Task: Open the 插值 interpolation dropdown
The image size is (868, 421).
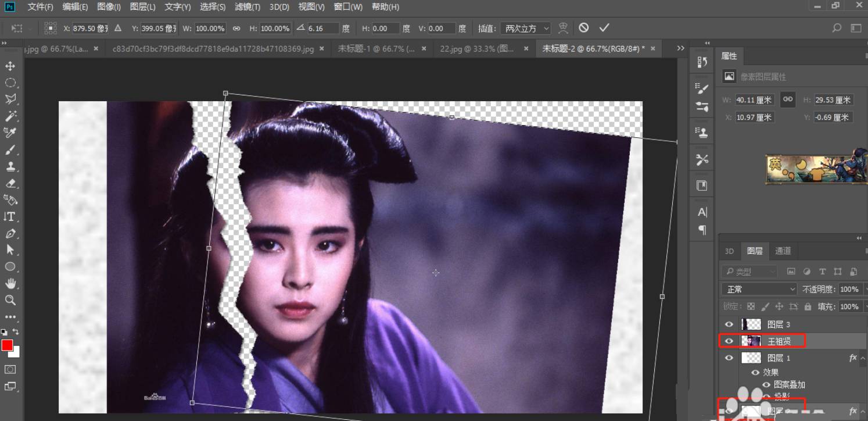Action: tap(525, 28)
